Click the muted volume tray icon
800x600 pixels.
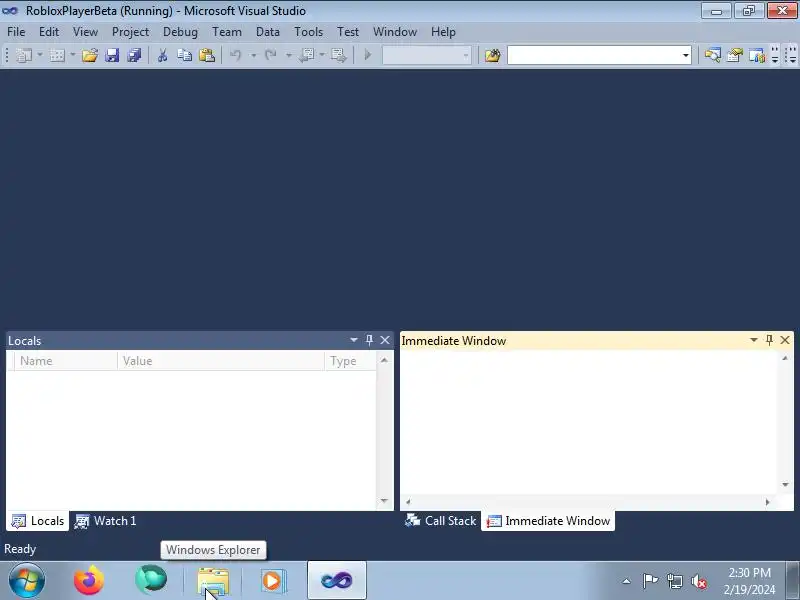(x=699, y=581)
